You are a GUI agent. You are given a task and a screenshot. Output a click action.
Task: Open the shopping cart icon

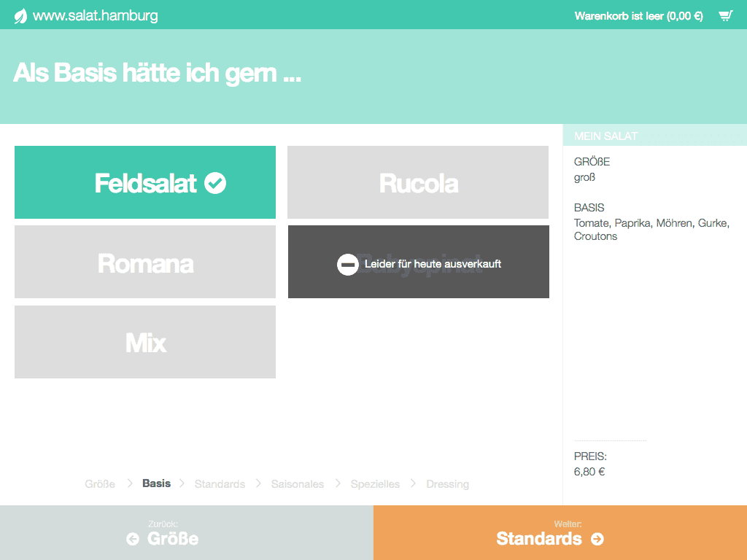pyautogui.click(x=726, y=14)
